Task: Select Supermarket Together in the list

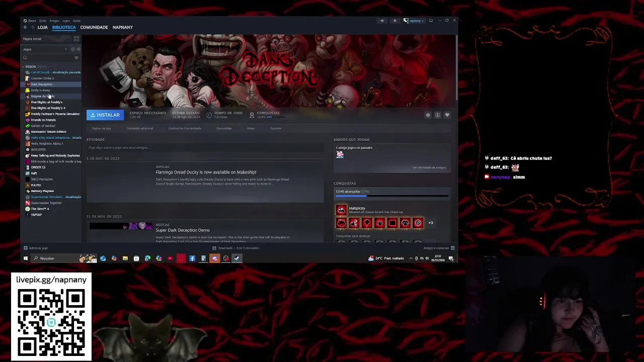Action: [46, 203]
